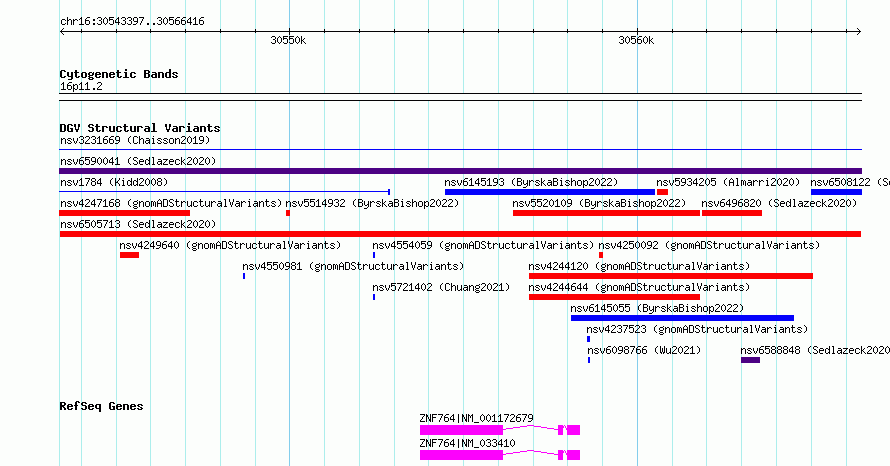
Task: Select the ZNF764|NM_033410 gene label
Action: tap(467, 443)
